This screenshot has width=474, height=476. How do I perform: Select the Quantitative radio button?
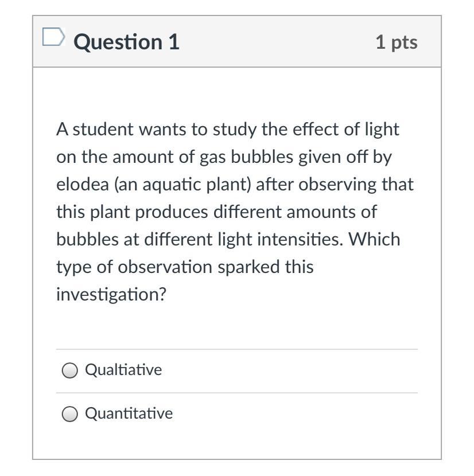(x=69, y=414)
